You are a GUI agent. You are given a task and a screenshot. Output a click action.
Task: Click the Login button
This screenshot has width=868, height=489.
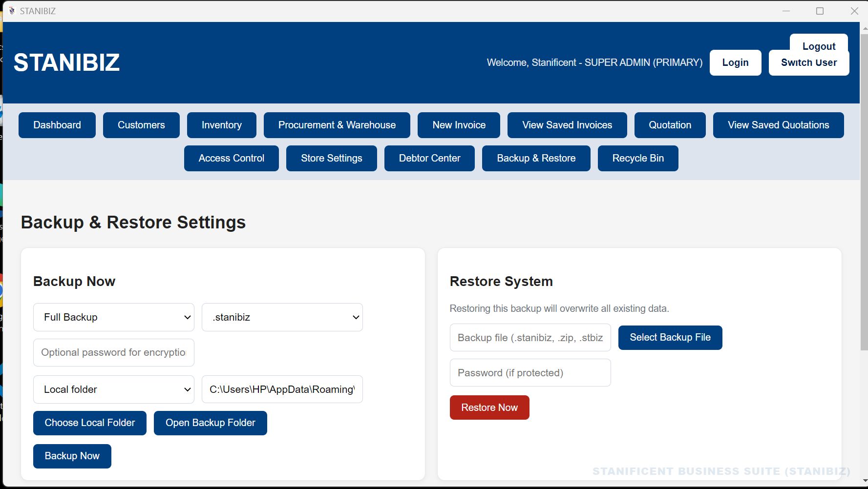click(735, 62)
